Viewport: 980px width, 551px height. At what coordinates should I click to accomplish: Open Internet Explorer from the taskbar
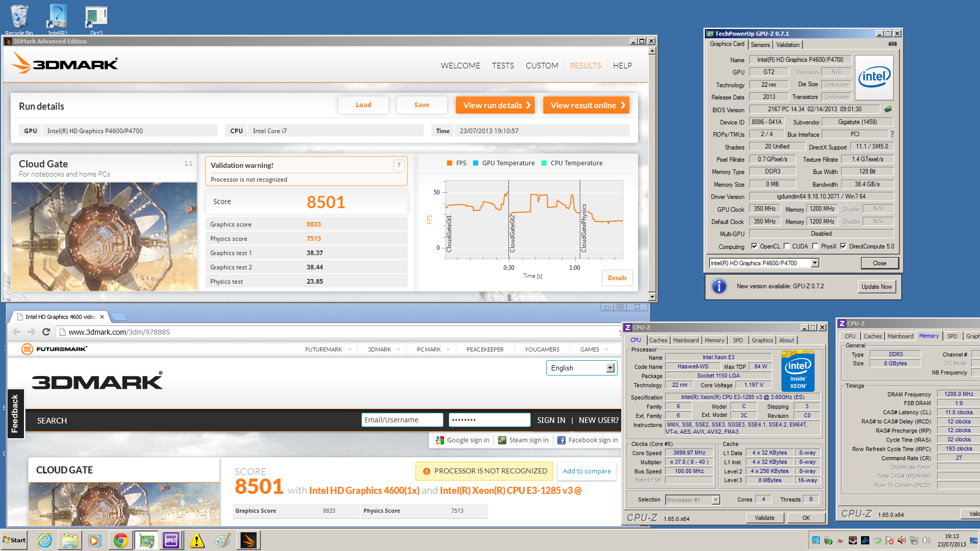point(45,540)
